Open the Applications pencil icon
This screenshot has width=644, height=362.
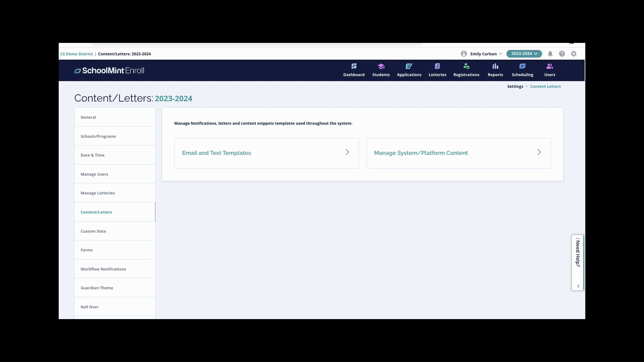(409, 66)
